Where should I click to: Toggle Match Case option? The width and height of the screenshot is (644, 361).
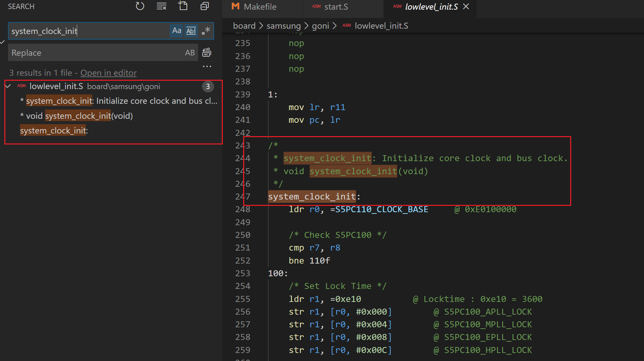(x=177, y=31)
